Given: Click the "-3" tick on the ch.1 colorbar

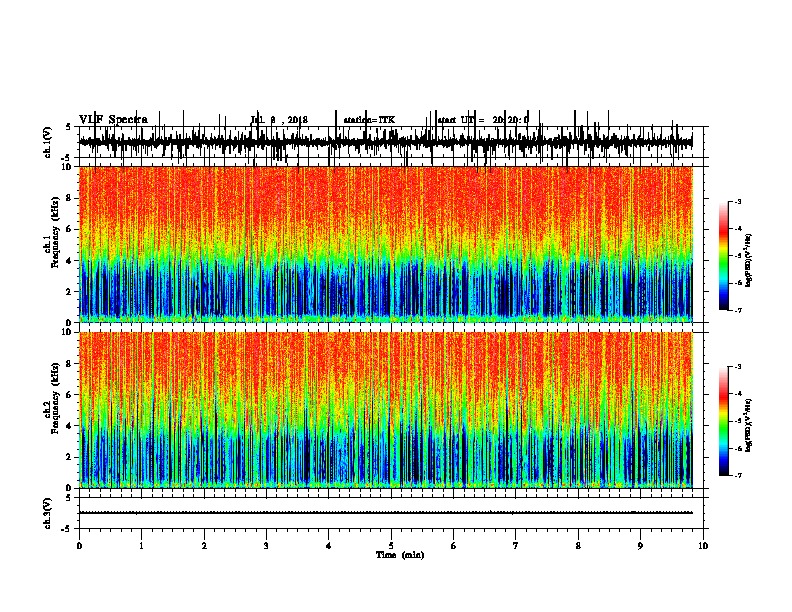Looking at the screenshot, I should click(x=737, y=201).
